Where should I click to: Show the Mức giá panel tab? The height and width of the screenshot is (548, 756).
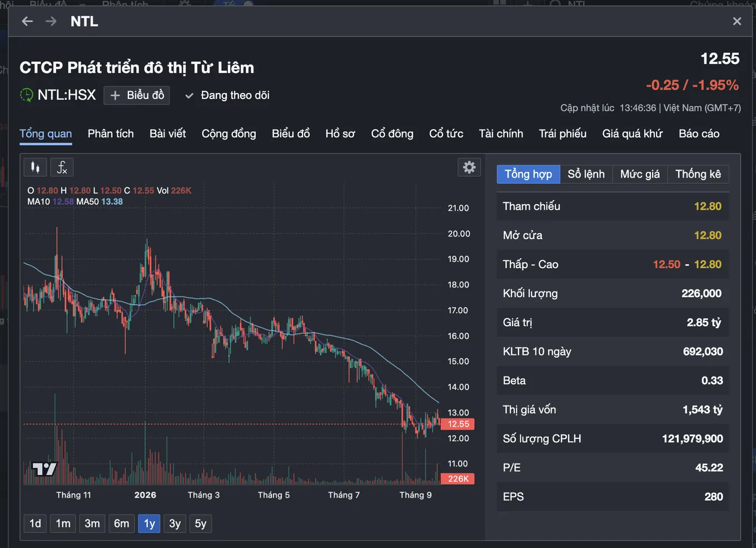(640, 174)
